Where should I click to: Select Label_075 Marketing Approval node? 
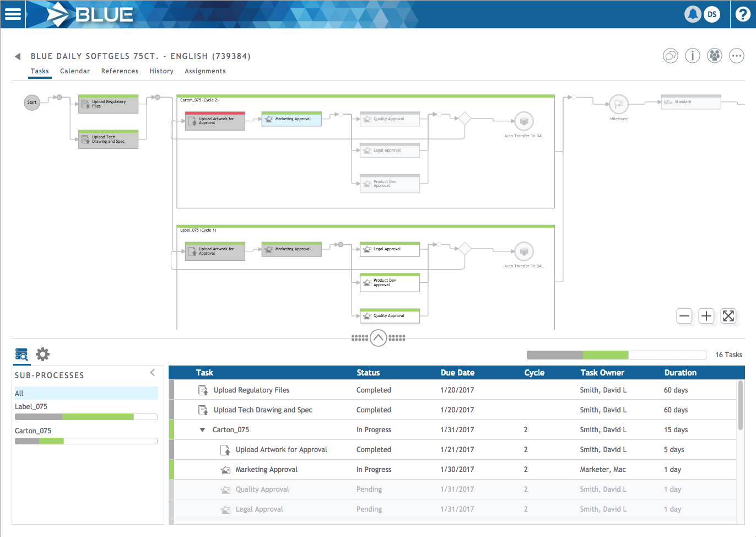pos(291,249)
